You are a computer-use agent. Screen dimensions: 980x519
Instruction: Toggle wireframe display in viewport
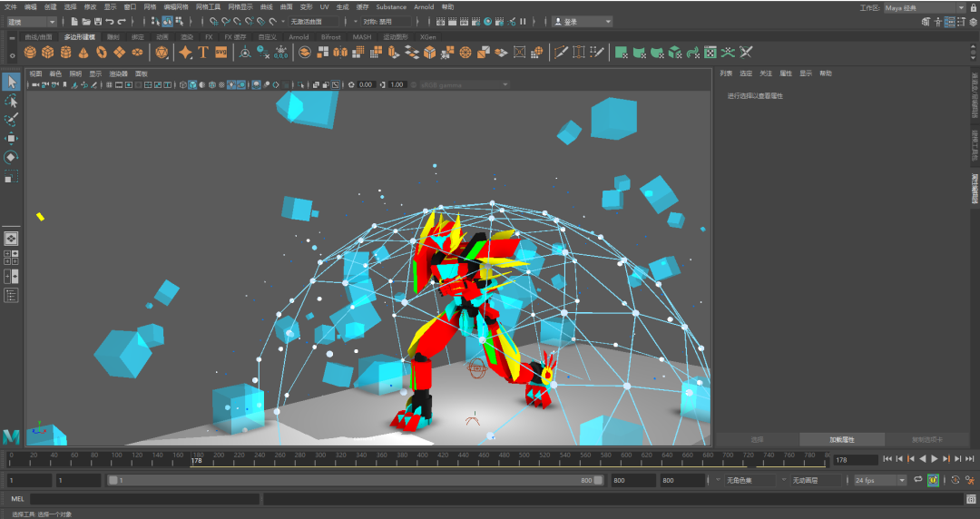[183, 84]
